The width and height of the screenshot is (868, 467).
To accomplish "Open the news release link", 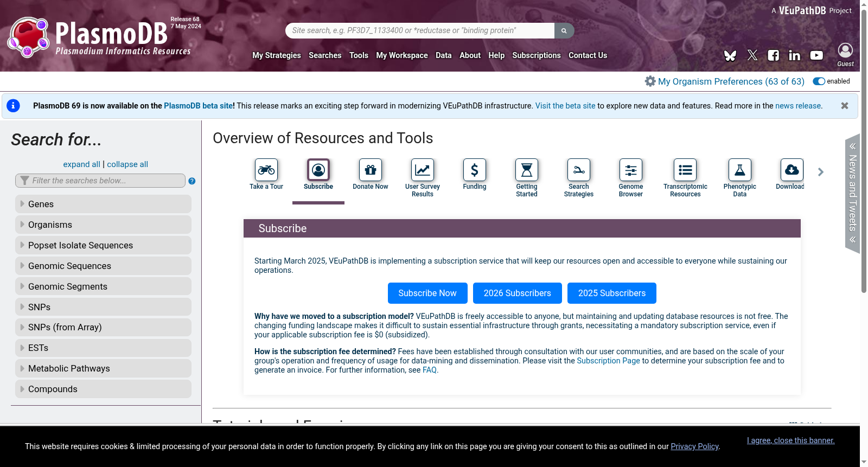I will click(x=798, y=106).
